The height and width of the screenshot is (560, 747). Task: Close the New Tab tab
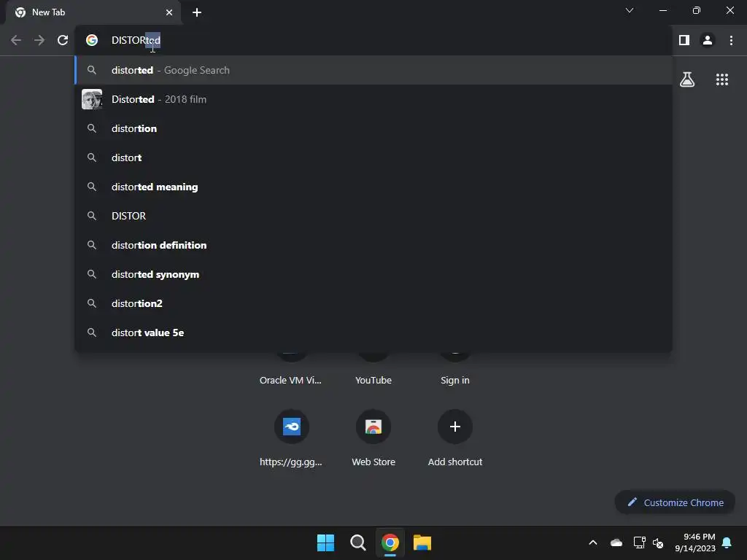pos(169,12)
